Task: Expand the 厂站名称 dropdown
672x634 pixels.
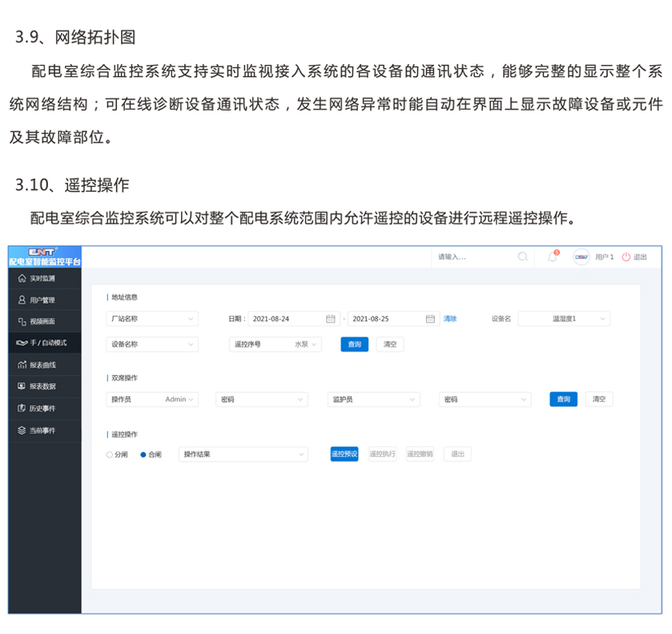Action: (151, 319)
